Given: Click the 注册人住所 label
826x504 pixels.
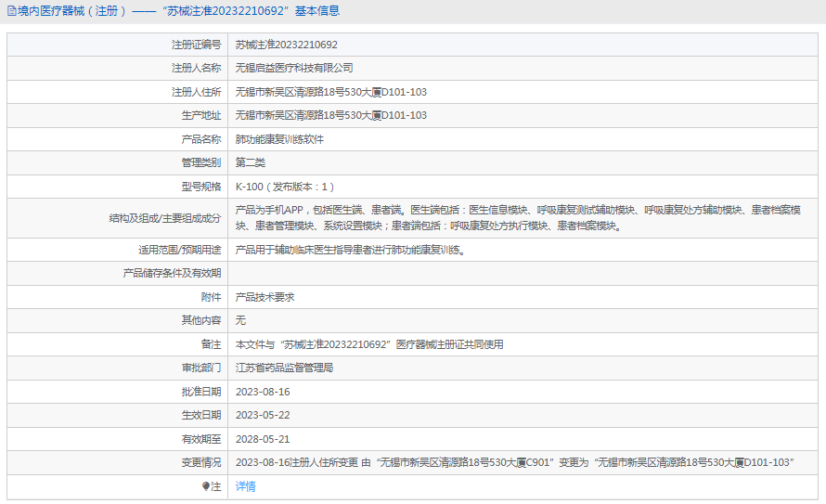Looking at the screenshot, I should [196, 92].
